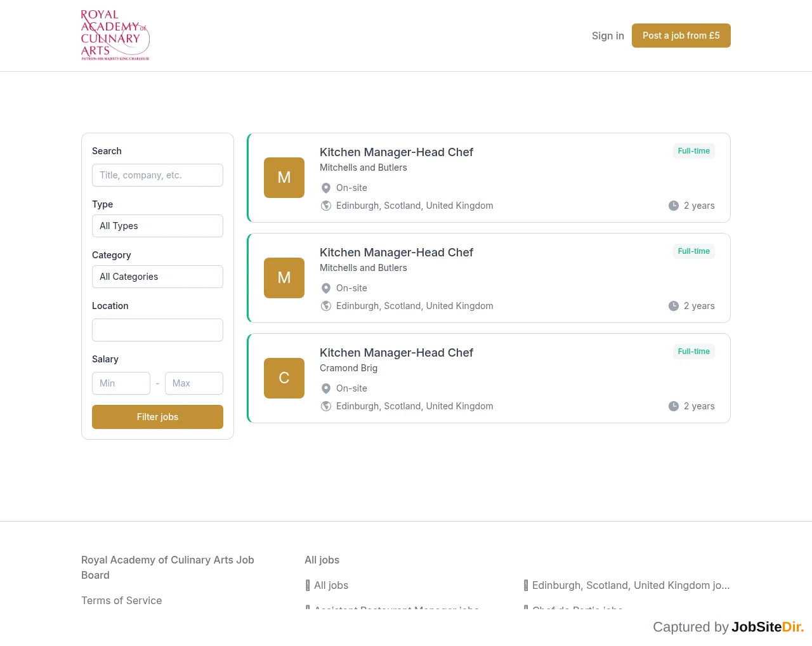Click "On-site" text on the Cramond Brig card
Screen dimensions: 812x646
point(351,388)
